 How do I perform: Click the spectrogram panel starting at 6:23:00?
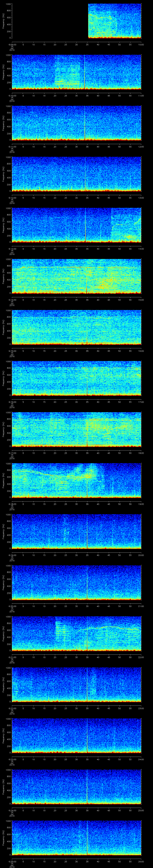coord(77,736)
